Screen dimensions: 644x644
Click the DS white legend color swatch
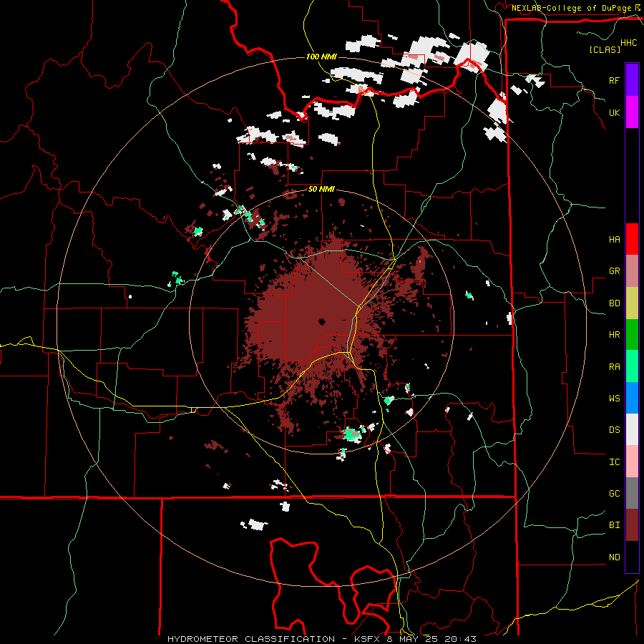632,429
